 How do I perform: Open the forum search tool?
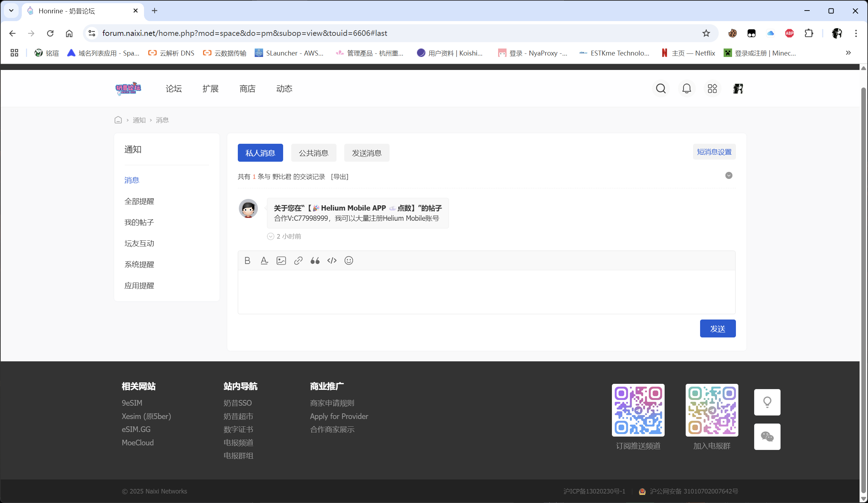pos(661,88)
